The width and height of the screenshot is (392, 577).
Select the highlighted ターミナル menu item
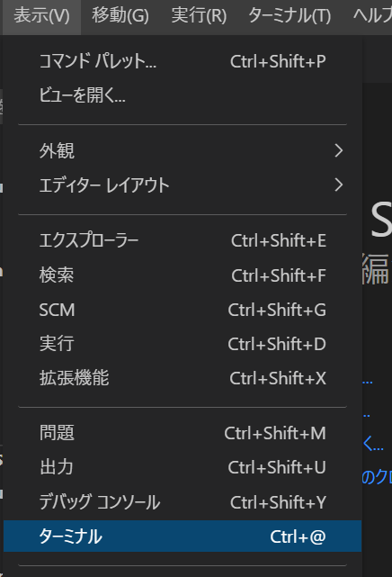click(x=183, y=536)
